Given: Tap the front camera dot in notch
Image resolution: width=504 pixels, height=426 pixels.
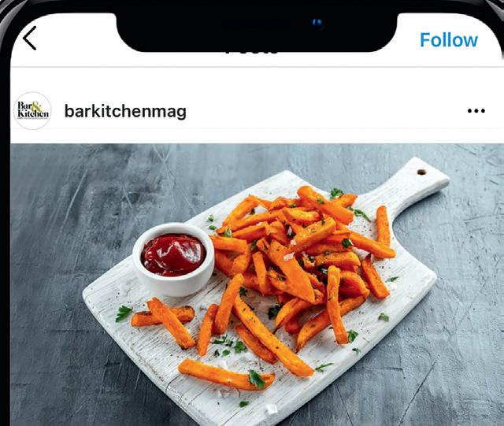Looking at the screenshot, I should (317, 23).
